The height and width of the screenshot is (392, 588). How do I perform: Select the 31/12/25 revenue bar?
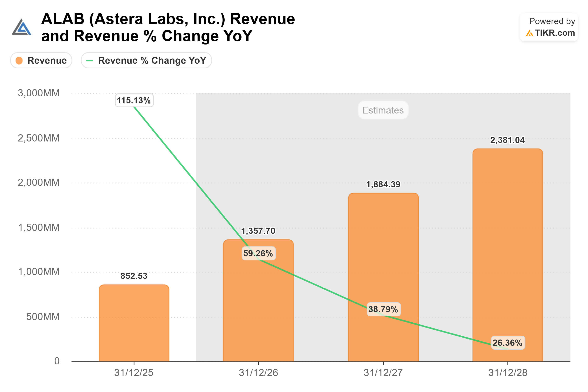(x=134, y=323)
